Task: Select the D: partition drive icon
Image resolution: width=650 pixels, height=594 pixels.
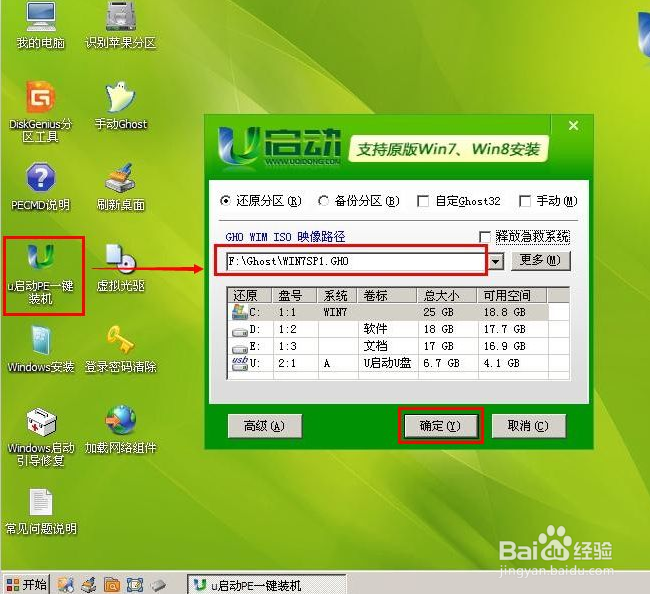Action: point(240,332)
